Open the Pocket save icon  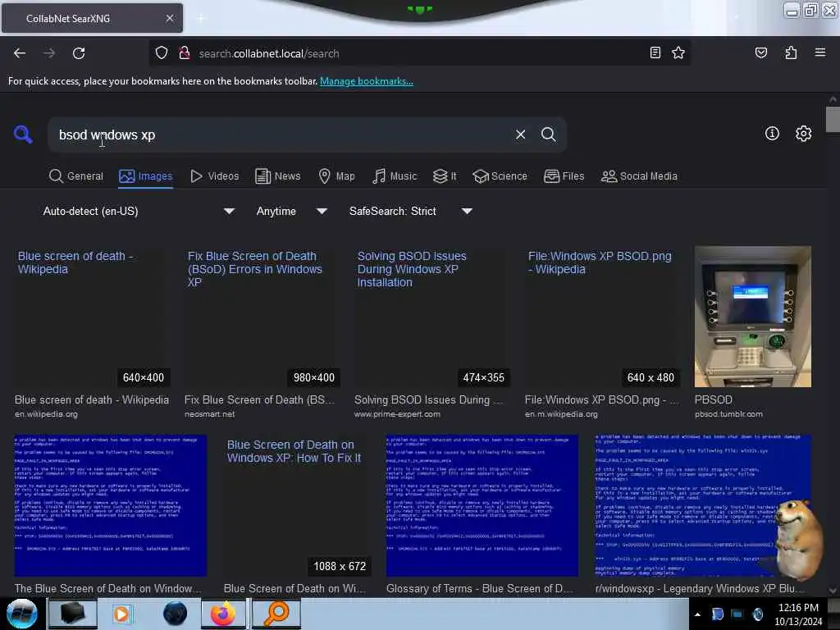(x=760, y=53)
